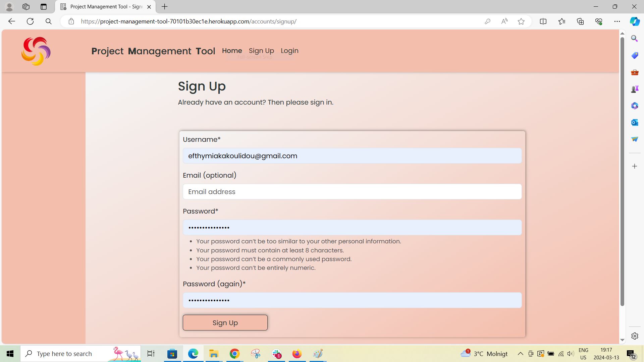644x362 pixels.
Task: Open Edge sidebar settings gear
Action: tap(634, 336)
